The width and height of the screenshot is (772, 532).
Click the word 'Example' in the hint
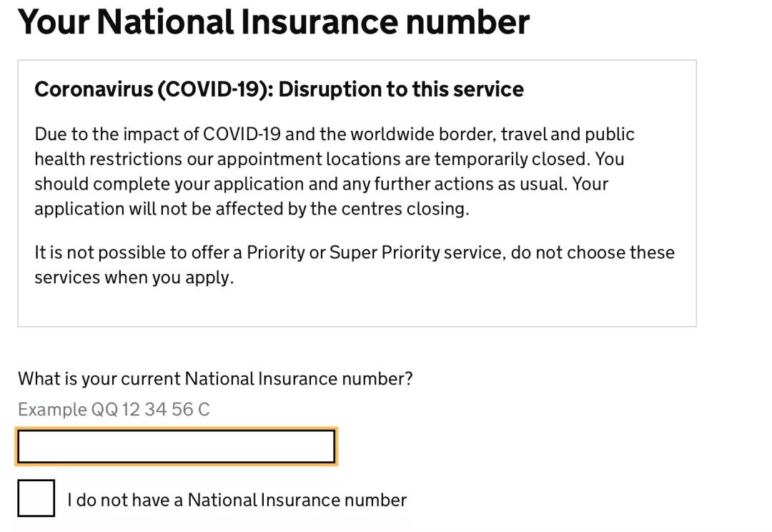[x=51, y=410]
